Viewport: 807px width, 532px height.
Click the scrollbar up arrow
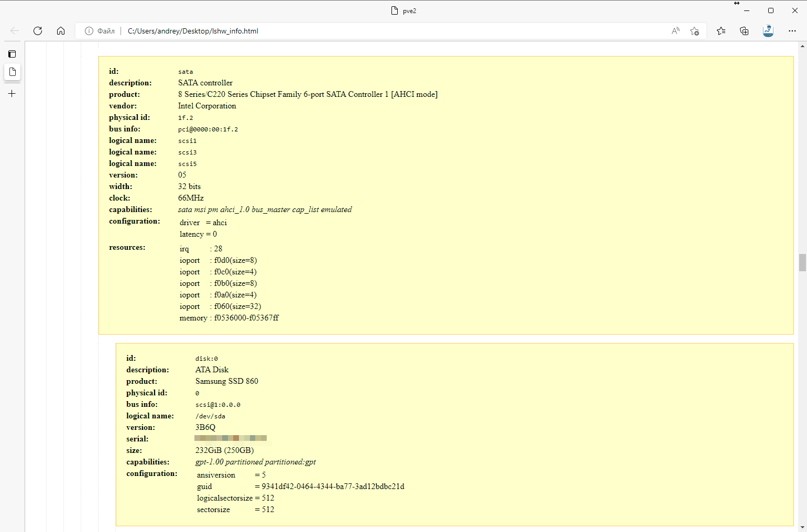point(802,46)
